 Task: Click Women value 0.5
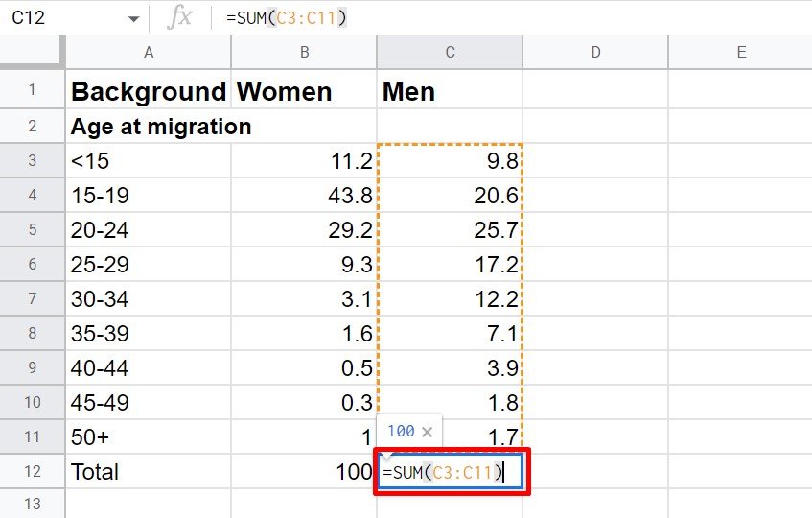coord(304,367)
